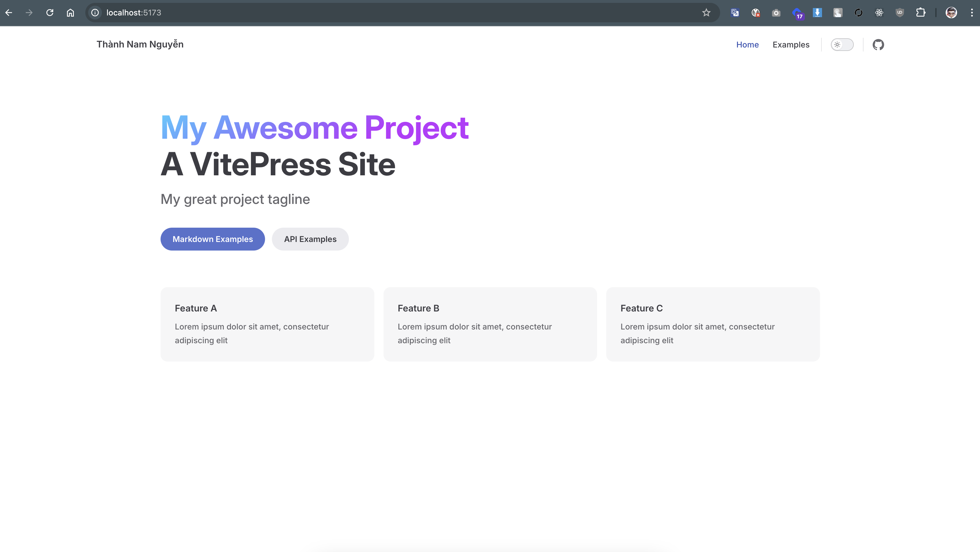
Task: Visit the GitHub link icon in navbar
Action: (878, 45)
